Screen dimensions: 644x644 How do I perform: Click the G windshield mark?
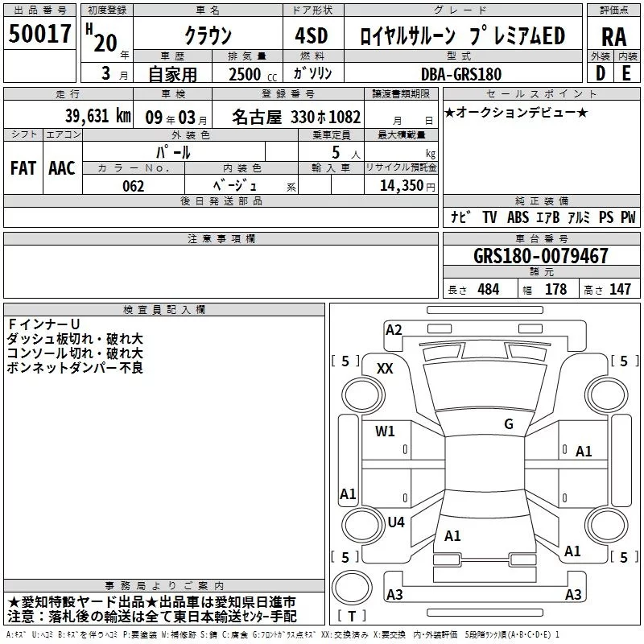(x=509, y=424)
